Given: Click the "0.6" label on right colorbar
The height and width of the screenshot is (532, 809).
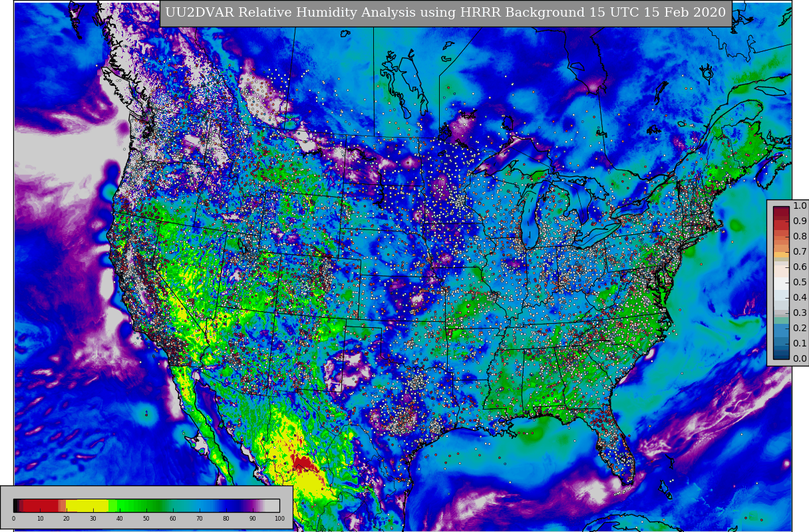Looking at the screenshot, I should tap(800, 267).
